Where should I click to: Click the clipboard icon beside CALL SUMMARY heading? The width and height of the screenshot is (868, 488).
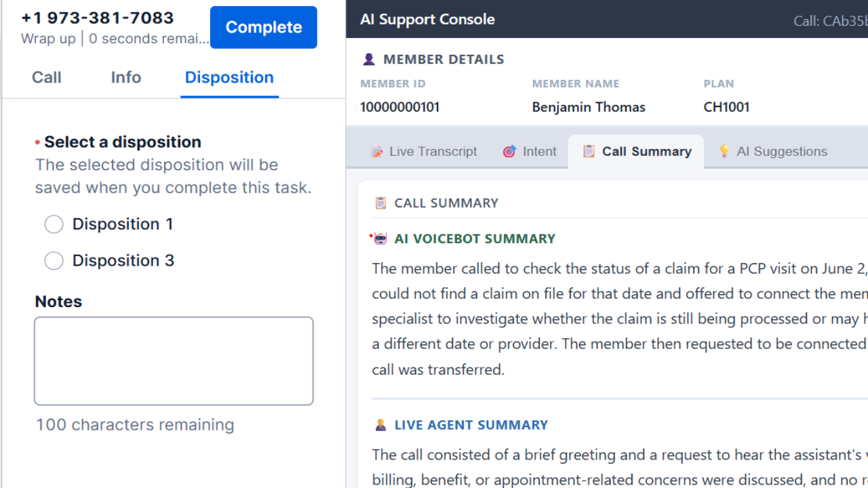[x=381, y=203]
